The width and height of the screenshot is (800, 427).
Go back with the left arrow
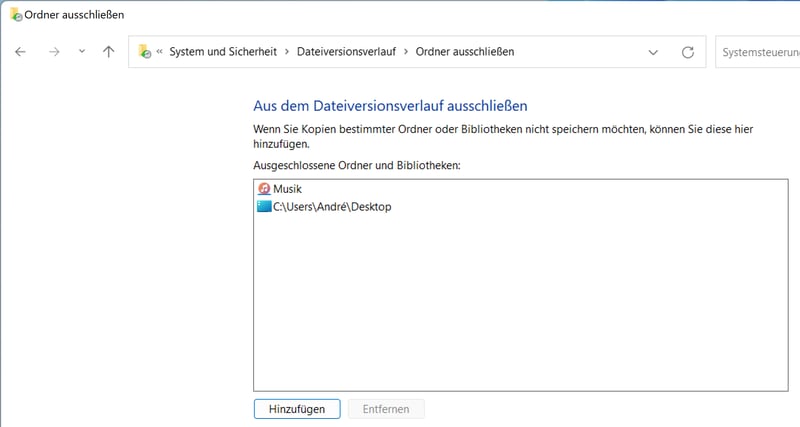coord(20,52)
